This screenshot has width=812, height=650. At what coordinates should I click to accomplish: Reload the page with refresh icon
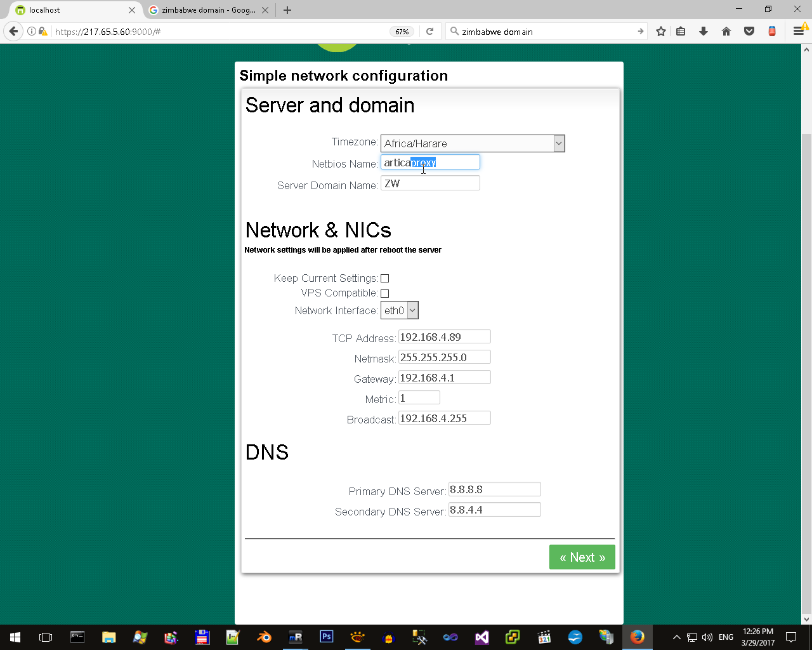point(429,31)
